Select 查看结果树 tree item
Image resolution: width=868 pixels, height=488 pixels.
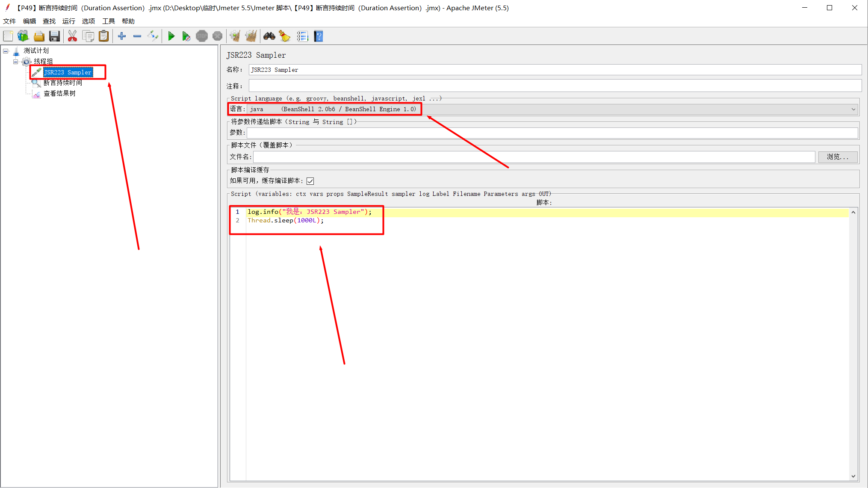[x=59, y=94]
